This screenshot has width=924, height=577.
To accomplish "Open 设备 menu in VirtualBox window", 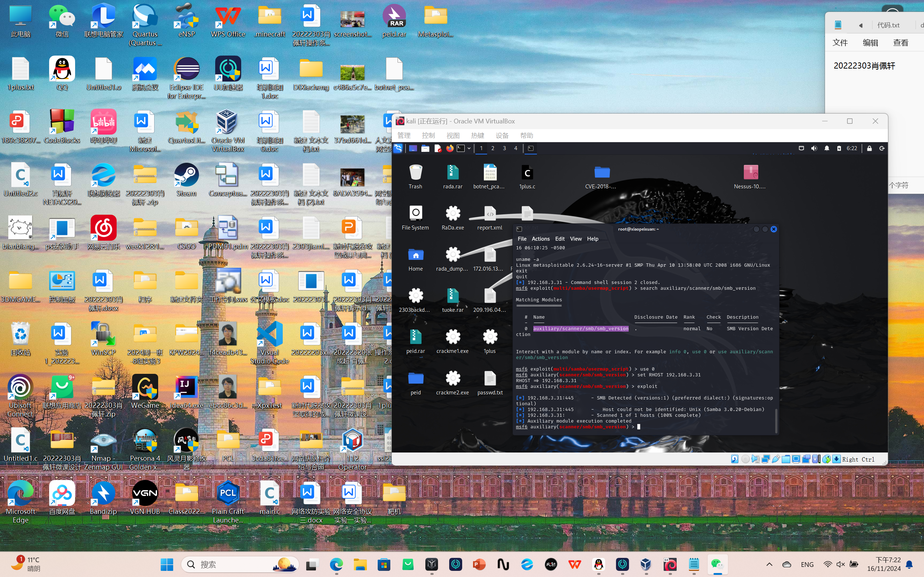I will [502, 135].
